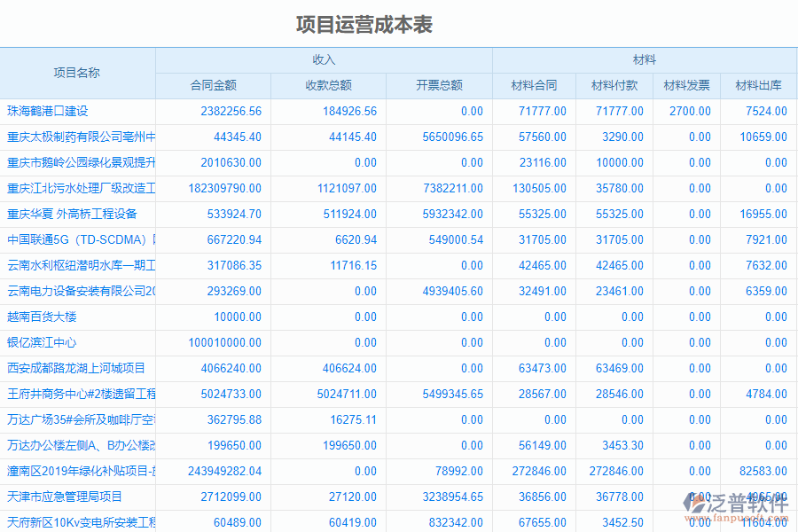Sort by the 收款总额 column header

pyautogui.click(x=327, y=85)
